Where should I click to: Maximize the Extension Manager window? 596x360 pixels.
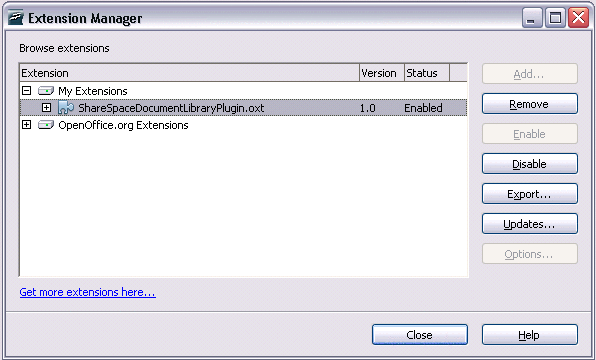click(x=555, y=17)
